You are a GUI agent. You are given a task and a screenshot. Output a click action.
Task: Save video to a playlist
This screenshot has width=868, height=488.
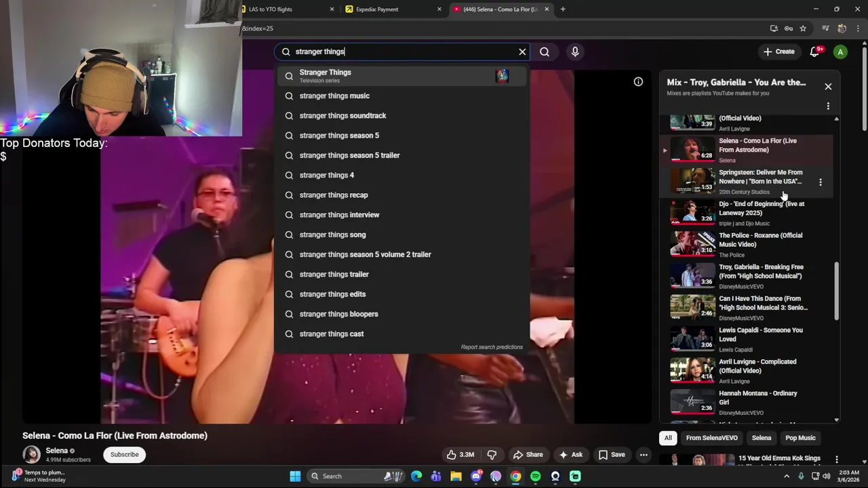click(x=611, y=455)
